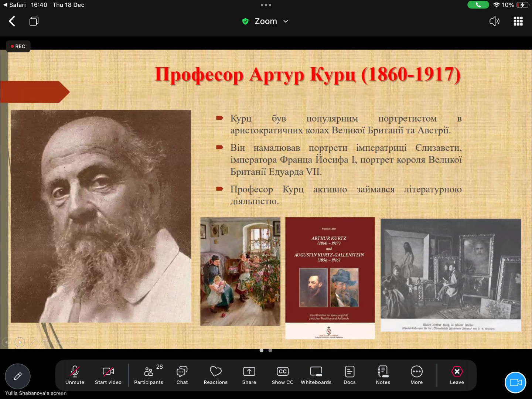The height and width of the screenshot is (399, 532).
Task: Tap the annotation pencil button
Action: 18,376
